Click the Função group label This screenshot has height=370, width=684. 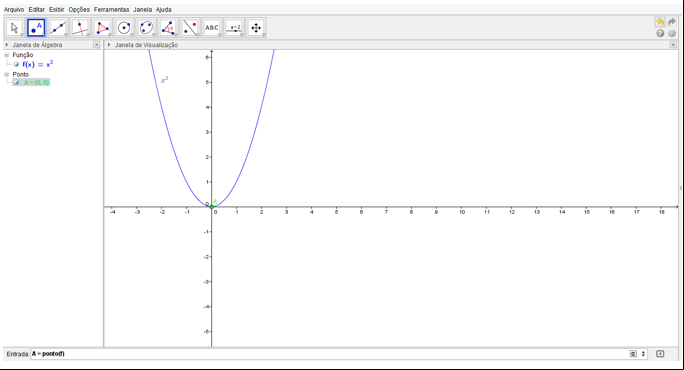point(23,55)
